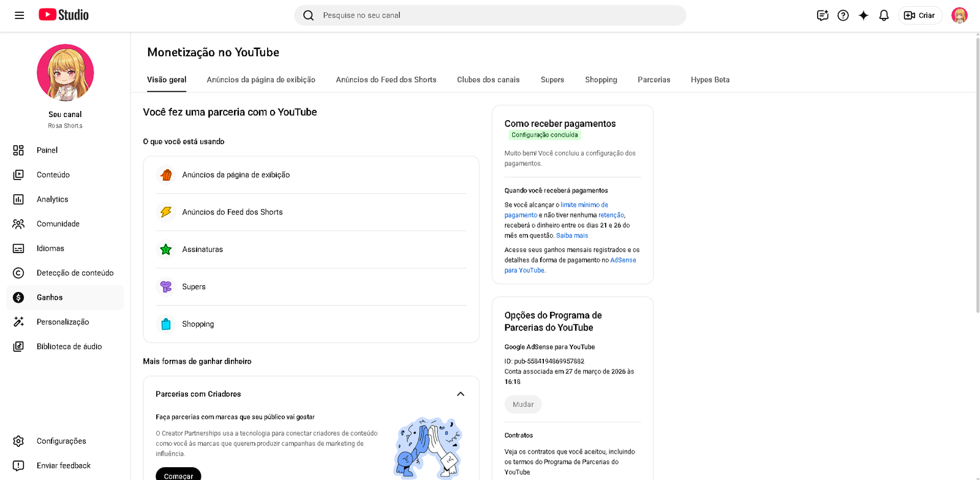This screenshot has width=980, height=480.
Task: Click the Enviar feedback icon in sidebar
Action: coord(18,465)
